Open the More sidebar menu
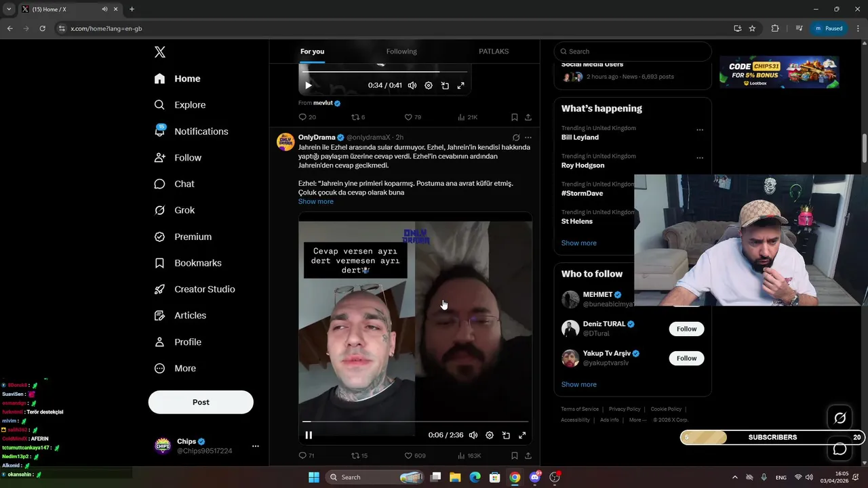 coord(175,368)
